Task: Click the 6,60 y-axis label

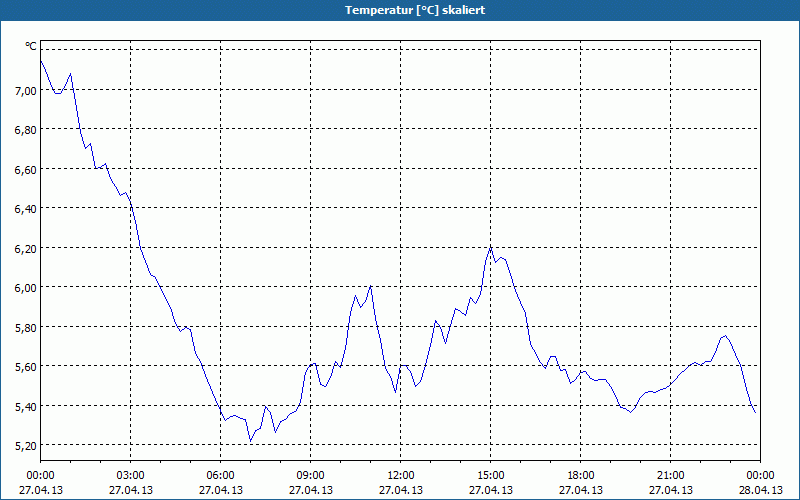Action: (x=26, y=169)
